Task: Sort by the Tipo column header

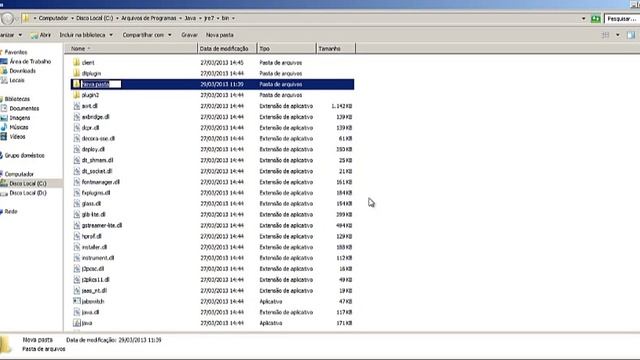Action: pyautogui.click(x=287, y=49)
